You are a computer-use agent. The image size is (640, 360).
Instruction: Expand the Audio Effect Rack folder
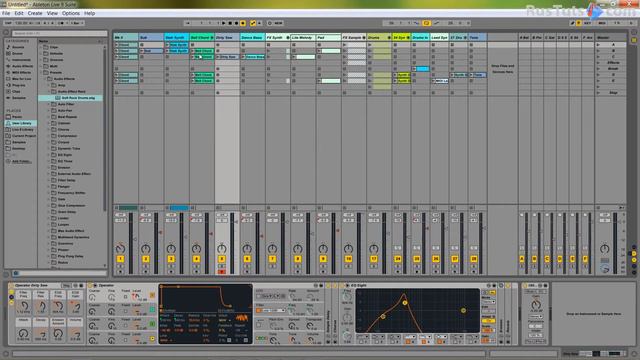tap(49, 91)
